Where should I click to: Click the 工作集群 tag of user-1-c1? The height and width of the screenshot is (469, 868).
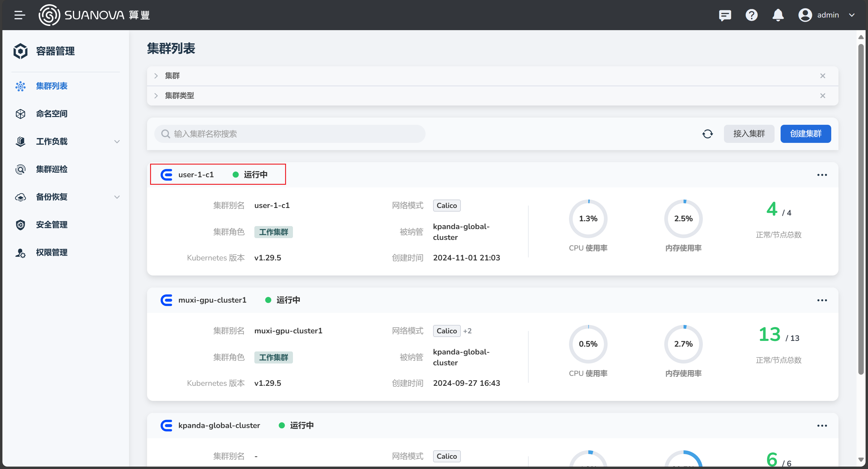click(273, 232)
